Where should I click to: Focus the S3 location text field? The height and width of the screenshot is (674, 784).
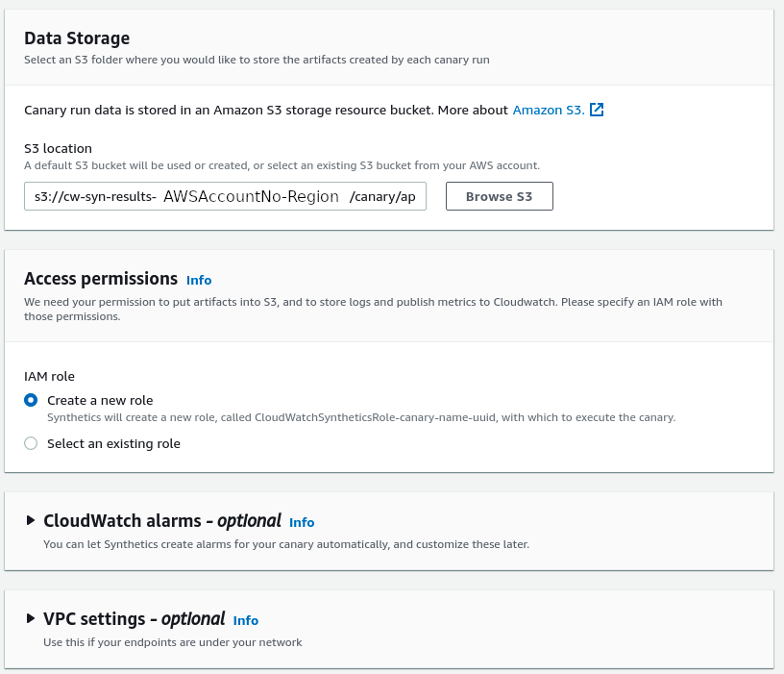(x=225, y=196)
